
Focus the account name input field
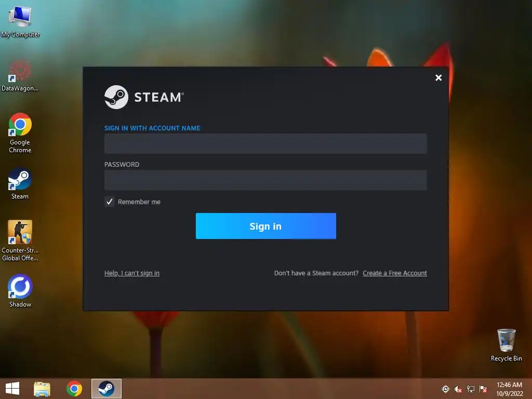265,143
